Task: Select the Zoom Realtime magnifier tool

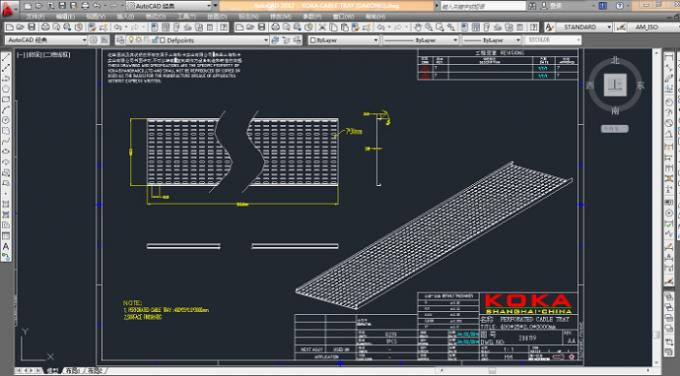Action: coord(428,27)
